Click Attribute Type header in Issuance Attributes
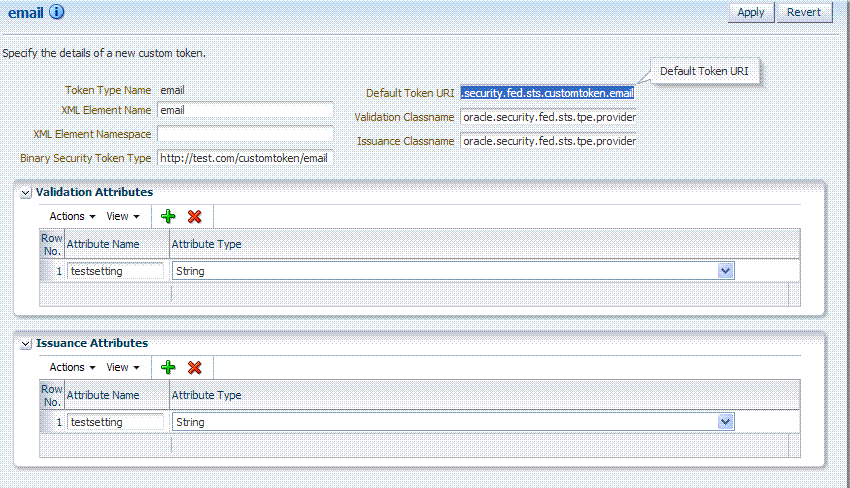 click(485, 395)
